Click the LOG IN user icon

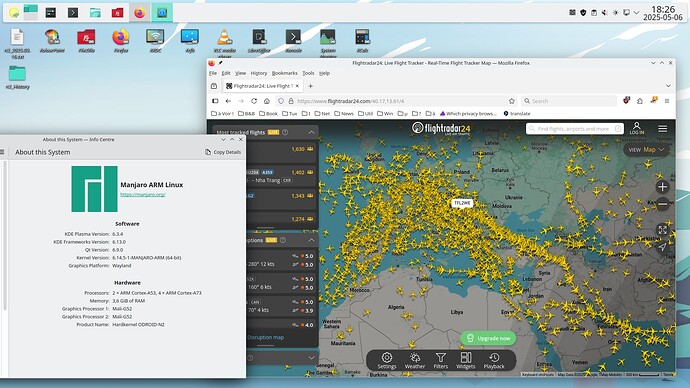point(636,128)
